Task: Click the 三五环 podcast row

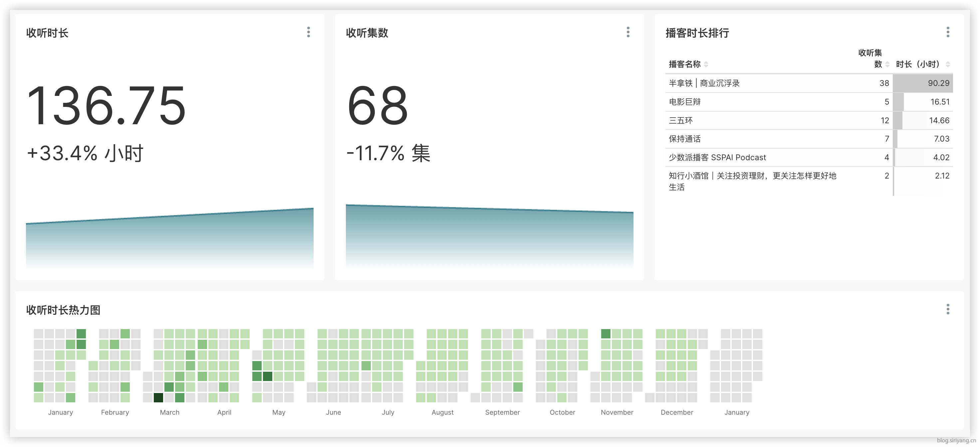Action: [x=681, y=121]
